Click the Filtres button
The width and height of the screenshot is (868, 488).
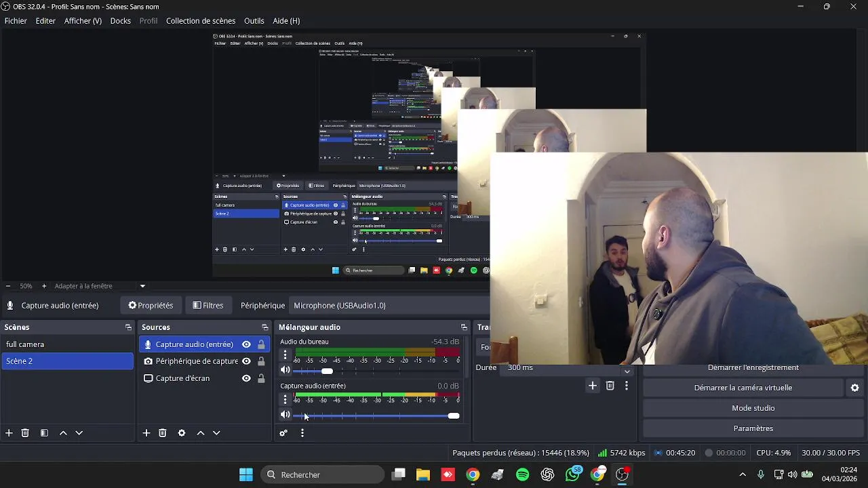click(208, 306)
